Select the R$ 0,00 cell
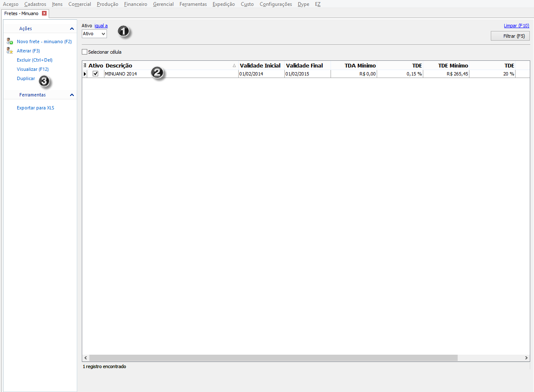This screenshot has height=392, width=534. (x=354, y=74)
